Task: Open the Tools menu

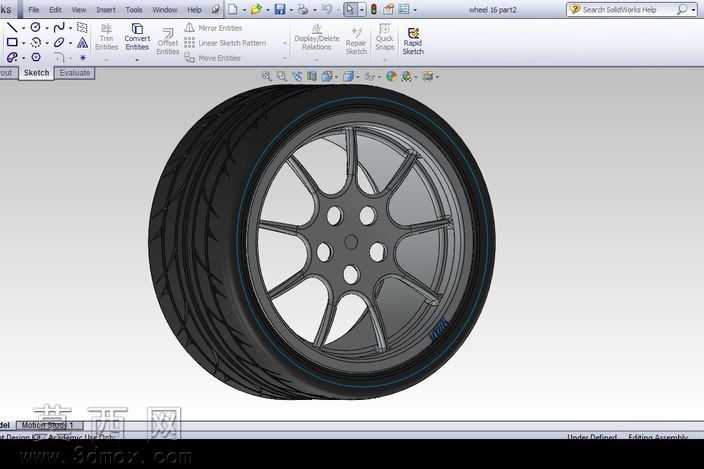Action: click(134, 9)
